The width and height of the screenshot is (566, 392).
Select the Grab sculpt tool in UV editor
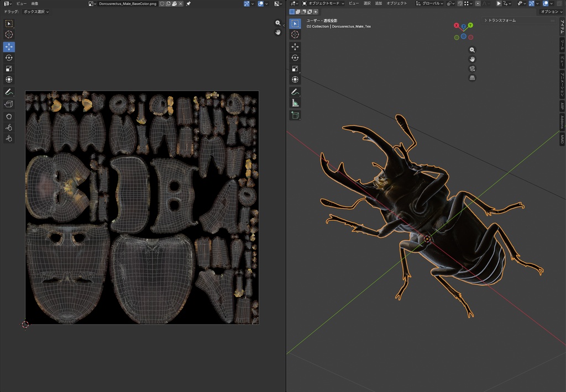[x=9, y=116]
